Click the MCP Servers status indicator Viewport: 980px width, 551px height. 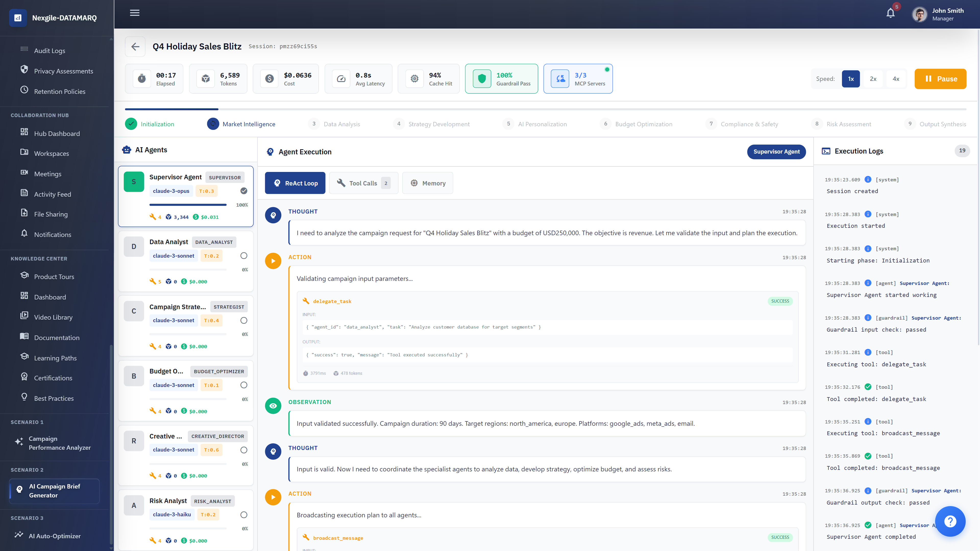coord(578,78)
